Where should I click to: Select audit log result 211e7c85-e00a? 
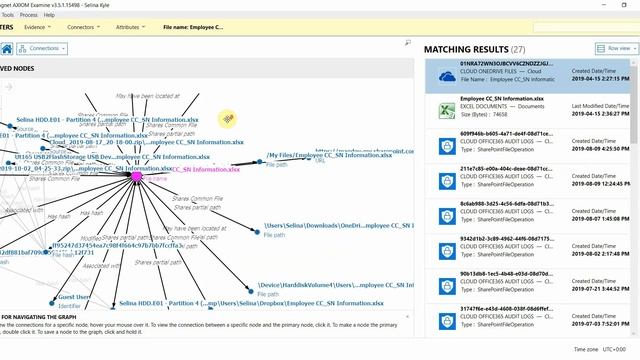coord(527,181)
